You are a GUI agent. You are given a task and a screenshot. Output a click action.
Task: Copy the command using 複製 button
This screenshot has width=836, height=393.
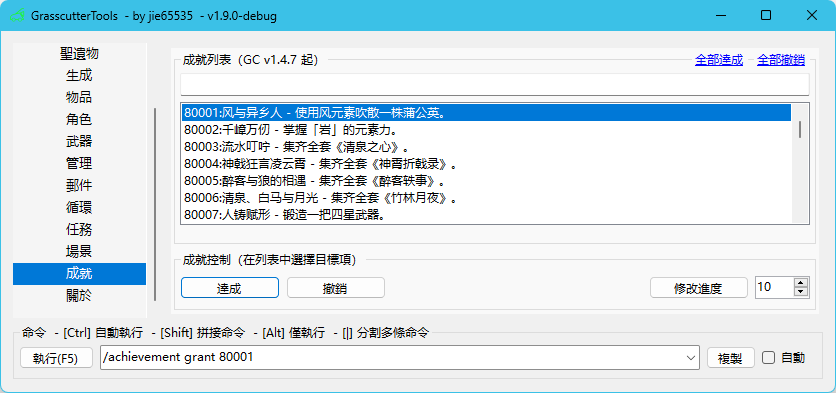(730, 358)
